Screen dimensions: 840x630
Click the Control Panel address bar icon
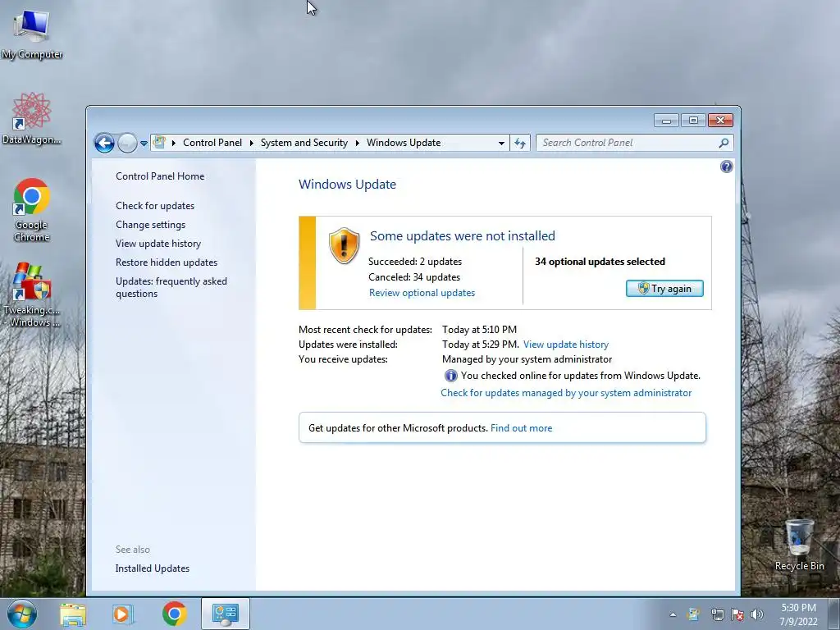[159, 143]
